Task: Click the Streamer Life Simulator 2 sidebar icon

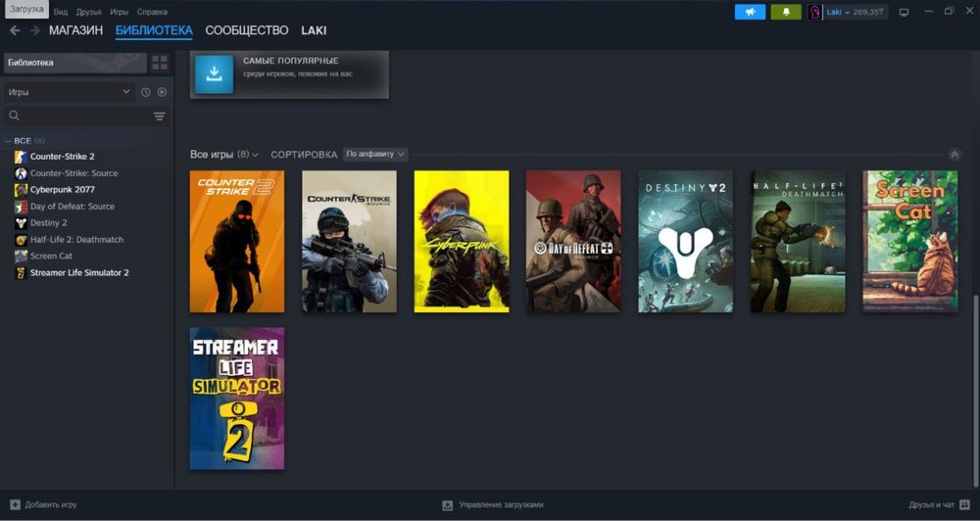Action: [x=22, y=272]
